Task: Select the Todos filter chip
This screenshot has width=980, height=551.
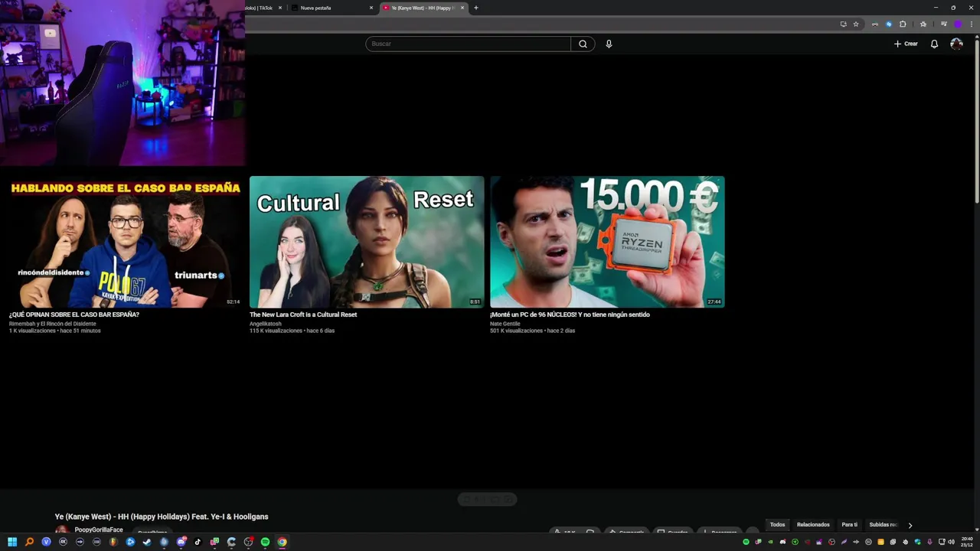Action: pos(777,525)
